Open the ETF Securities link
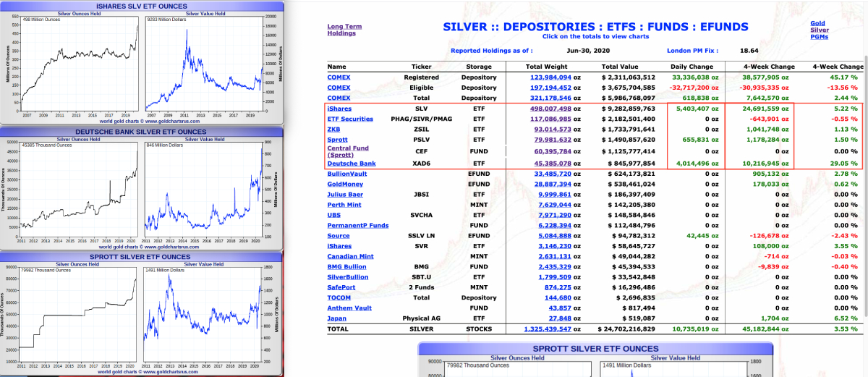Image resolution: width=868 pixels, height=377 pixels. (x=350, y=119)
